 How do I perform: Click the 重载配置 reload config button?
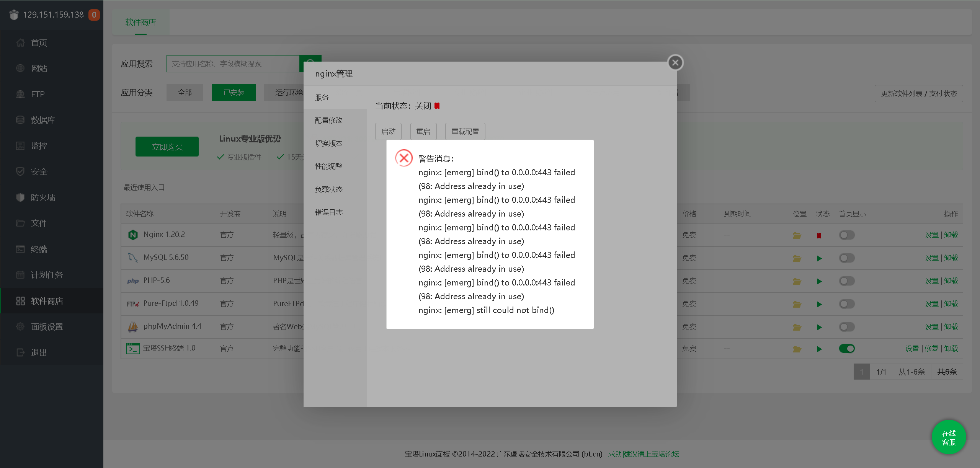tap(465, 131)
